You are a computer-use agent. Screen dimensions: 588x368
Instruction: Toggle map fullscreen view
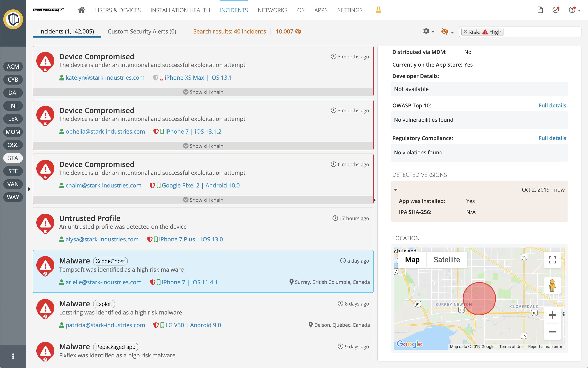pyautogui.click(x=552, y=260)
